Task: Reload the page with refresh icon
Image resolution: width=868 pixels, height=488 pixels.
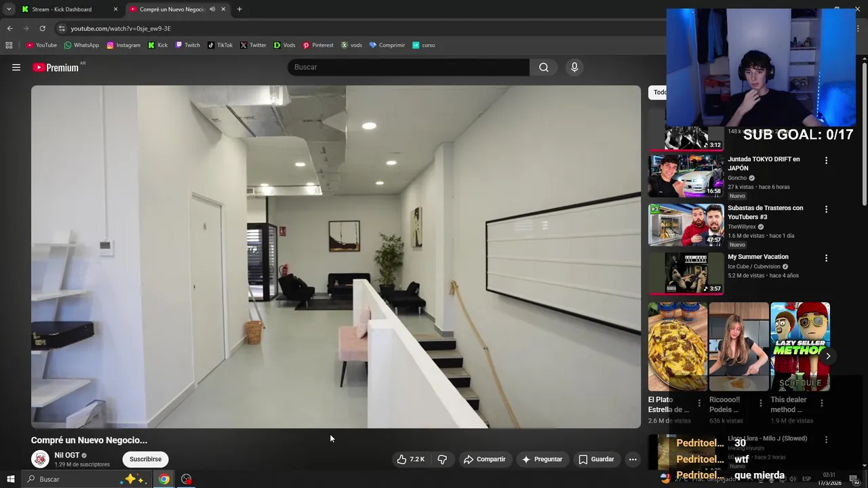Action: [x=42, y=28]
